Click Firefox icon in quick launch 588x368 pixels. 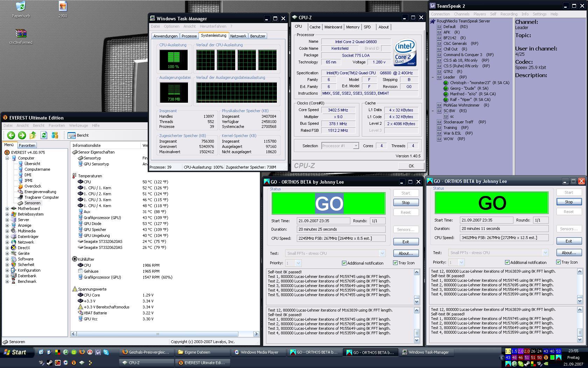point(82,352)
